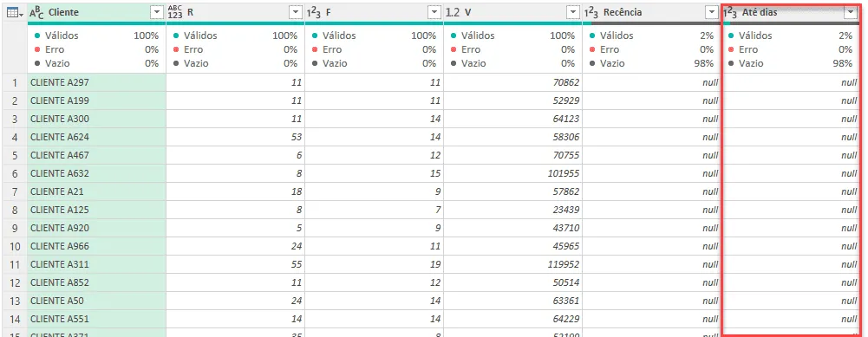Open the V column filter dropdown
This screenshot has height=337, width=868.
point(573,13)
